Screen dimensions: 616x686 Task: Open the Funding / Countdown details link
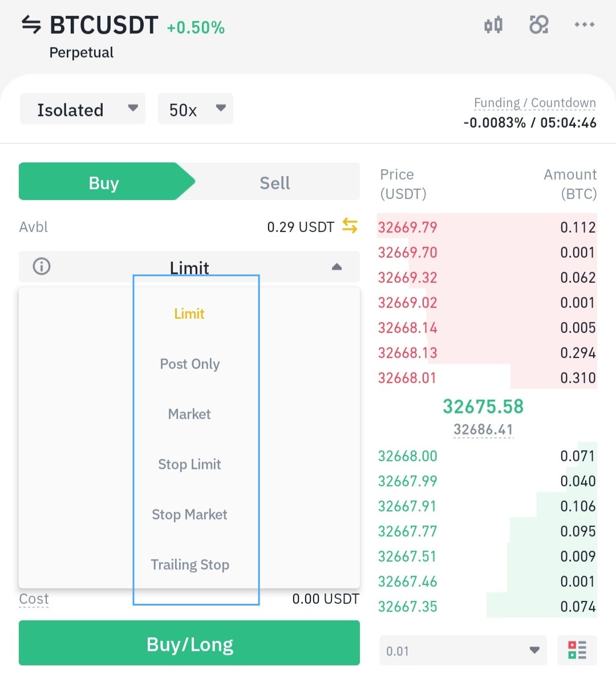(x=534, y=102)
